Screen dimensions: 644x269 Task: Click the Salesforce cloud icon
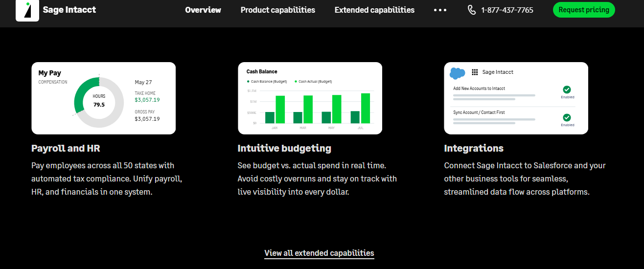coord(457,73)
